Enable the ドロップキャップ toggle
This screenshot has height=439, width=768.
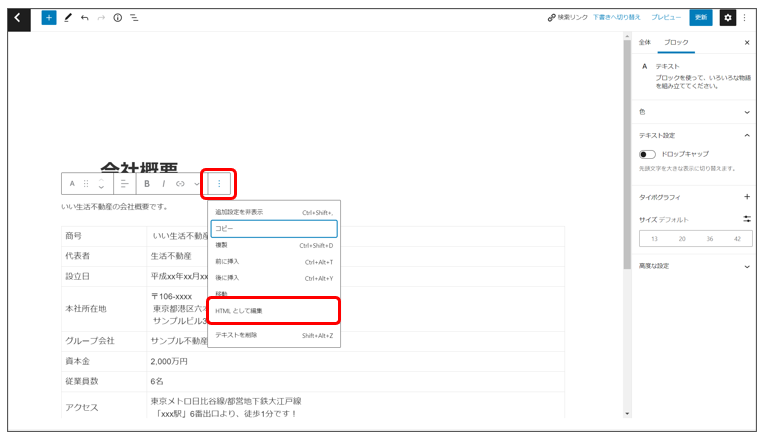click(648, 154)
